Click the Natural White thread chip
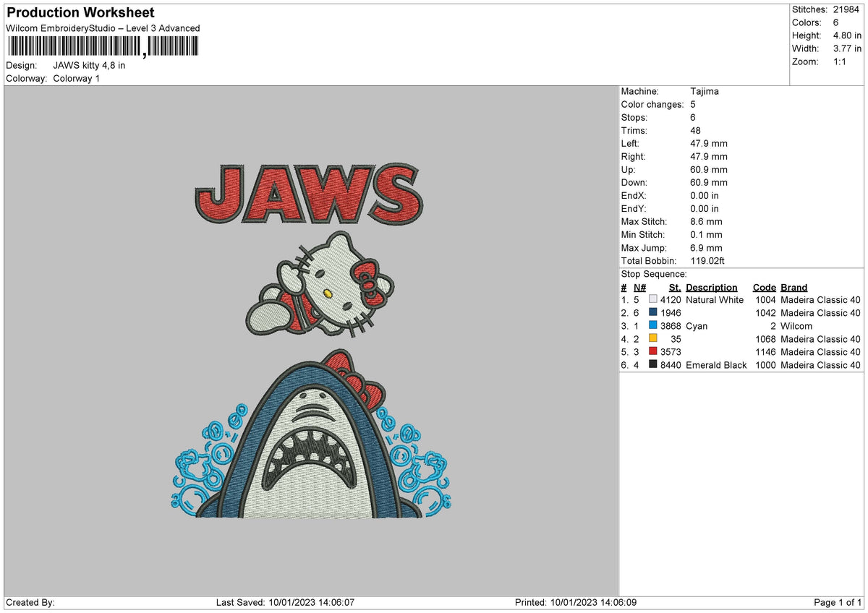Viewport: 868px width, 613px height. 652,300
